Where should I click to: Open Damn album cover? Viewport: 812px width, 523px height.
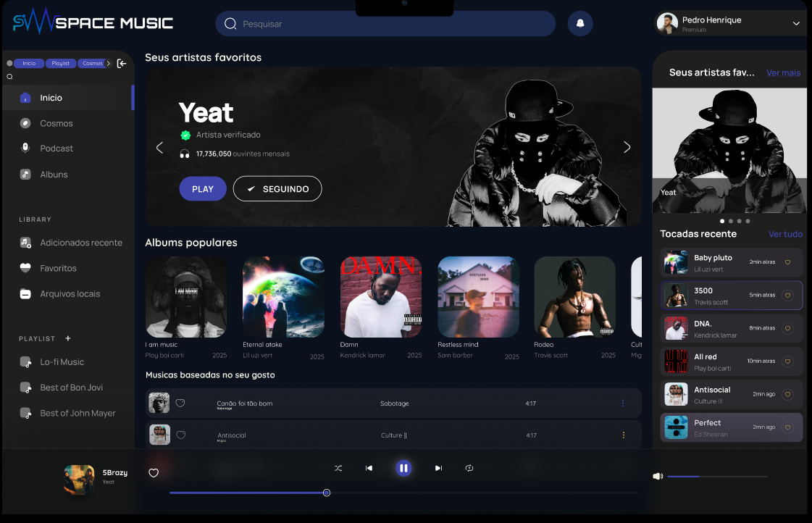click(380, 297)
